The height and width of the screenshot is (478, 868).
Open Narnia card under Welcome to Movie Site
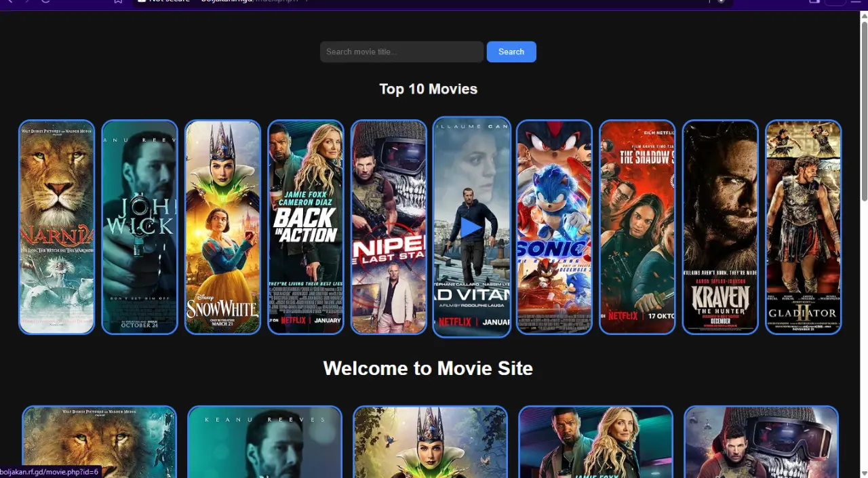click(x=99, y=442)
